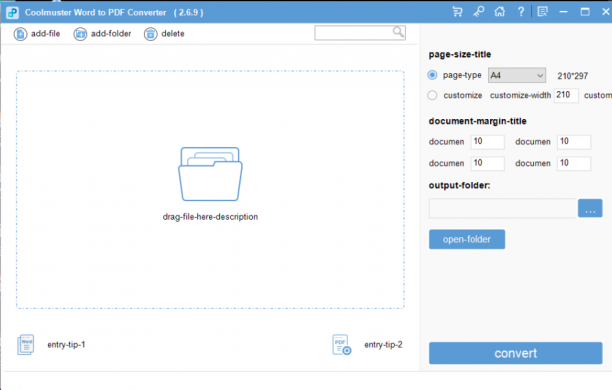Click the key register icon
This screenshot has height=390, width=612.
[x=479, y=12]
